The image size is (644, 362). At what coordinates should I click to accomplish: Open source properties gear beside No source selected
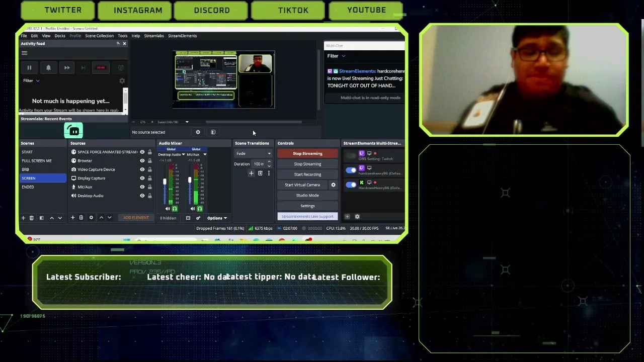[x=198, y=132]
